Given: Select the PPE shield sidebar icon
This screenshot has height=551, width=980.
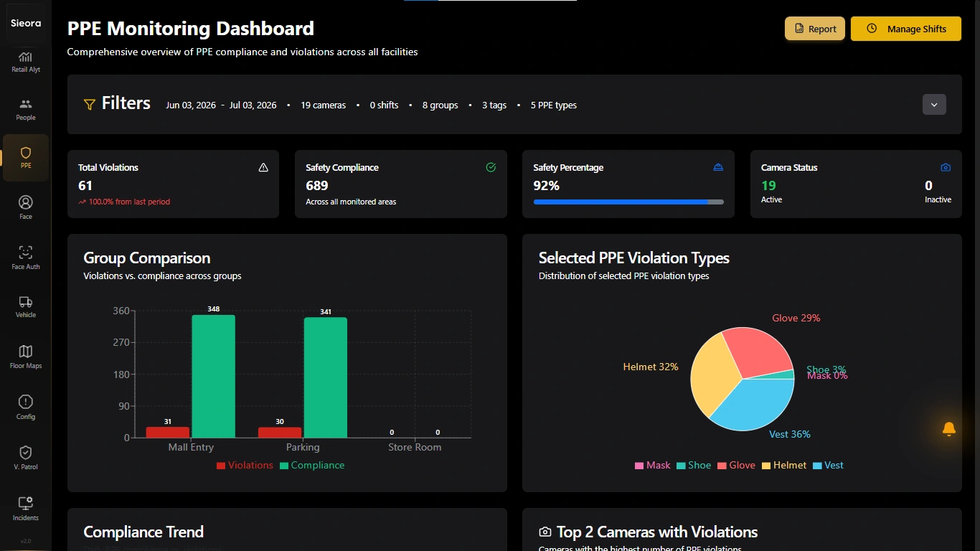Looking at the screenshot, I should pyautogui.click(x=26, y=157).
